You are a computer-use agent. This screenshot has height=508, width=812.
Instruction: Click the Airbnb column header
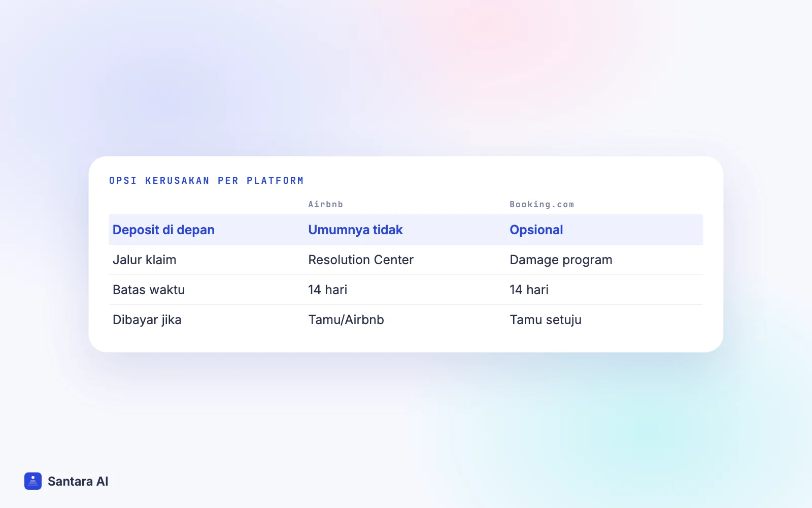coord(326,204)
